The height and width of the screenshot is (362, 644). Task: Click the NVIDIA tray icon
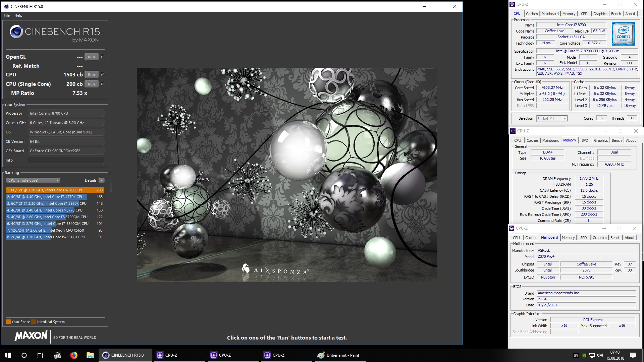584,355
